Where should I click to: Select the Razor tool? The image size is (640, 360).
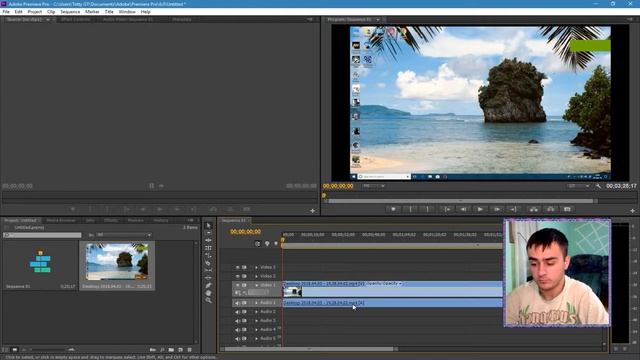tap(208, 263)
